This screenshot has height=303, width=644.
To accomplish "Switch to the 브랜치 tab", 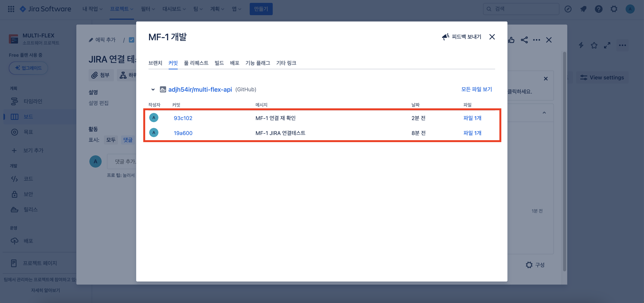I will pyautogui.click(x=155, y=63).
